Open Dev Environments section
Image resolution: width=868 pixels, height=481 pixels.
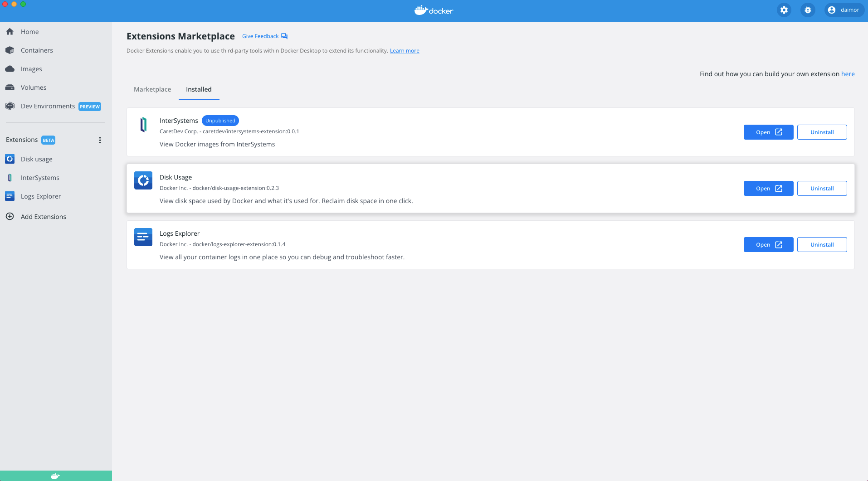coord(56,106)
